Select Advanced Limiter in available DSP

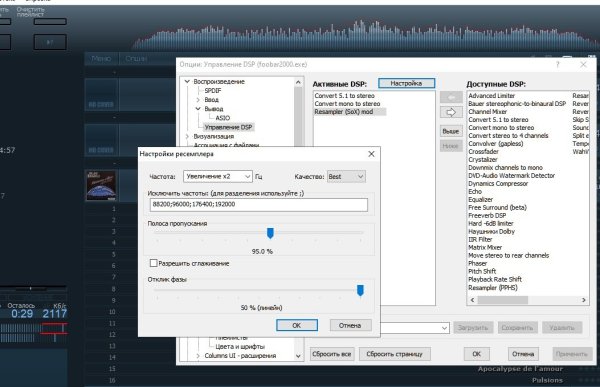(492, 96)
